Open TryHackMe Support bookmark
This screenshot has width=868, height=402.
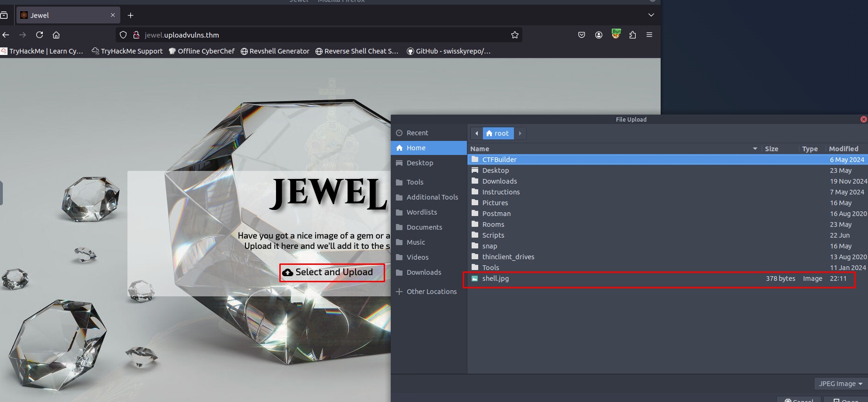pyautogui.click(x=127, y=51)
